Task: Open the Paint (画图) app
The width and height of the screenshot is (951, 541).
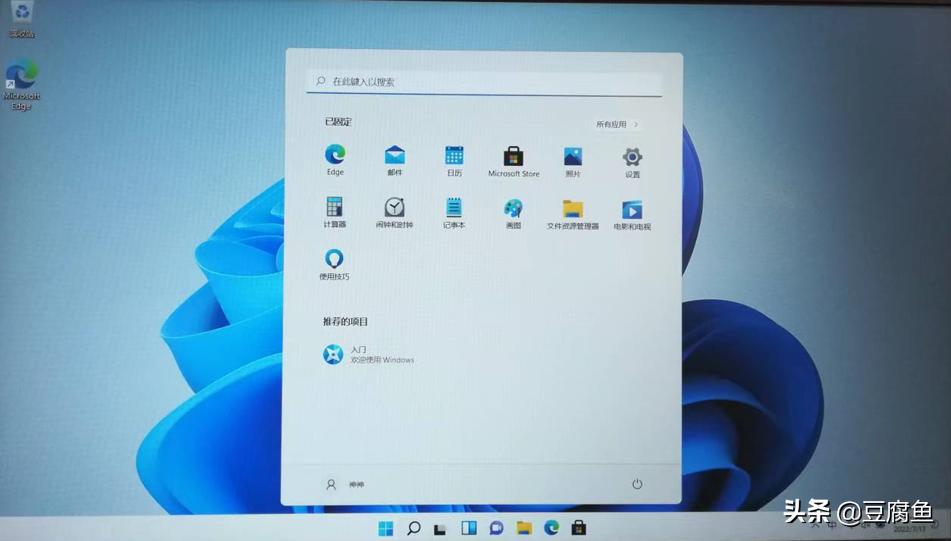Action: click(x=513, y=213)
